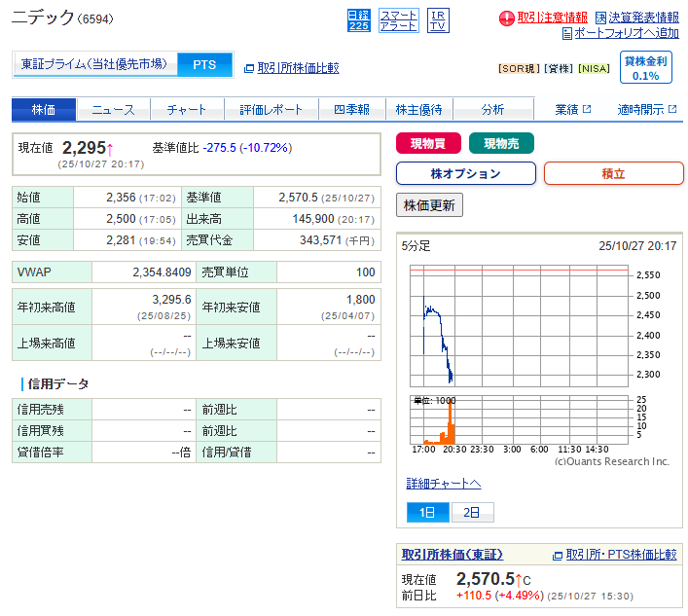Open 決算発表情報 link

643,18
